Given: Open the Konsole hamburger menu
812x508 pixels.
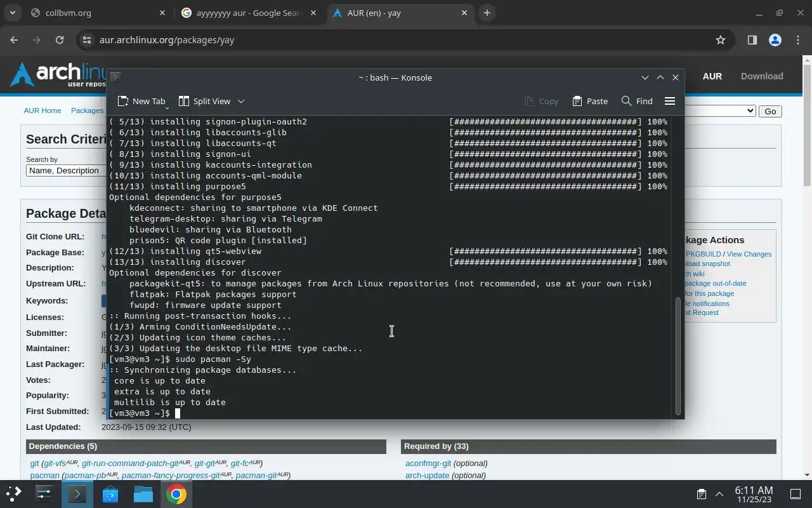Looking at the screenshot, I should [669, 101].
